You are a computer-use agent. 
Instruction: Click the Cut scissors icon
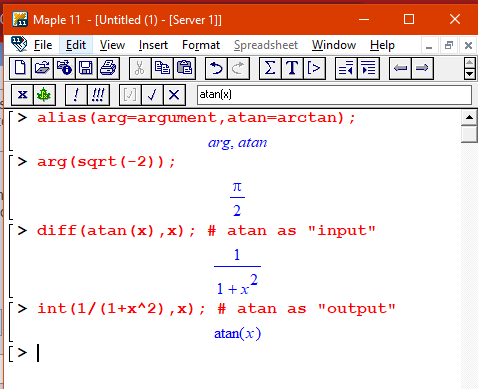[140, 68]
